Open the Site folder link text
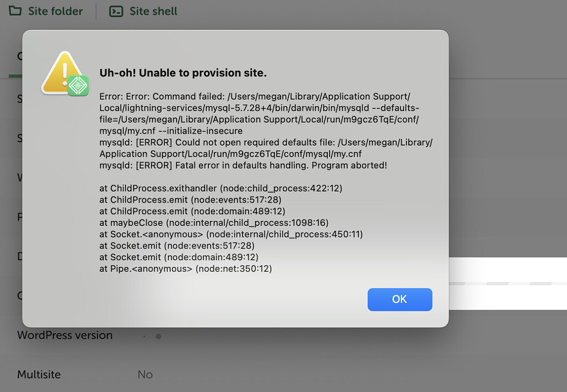 coord(55,11)
